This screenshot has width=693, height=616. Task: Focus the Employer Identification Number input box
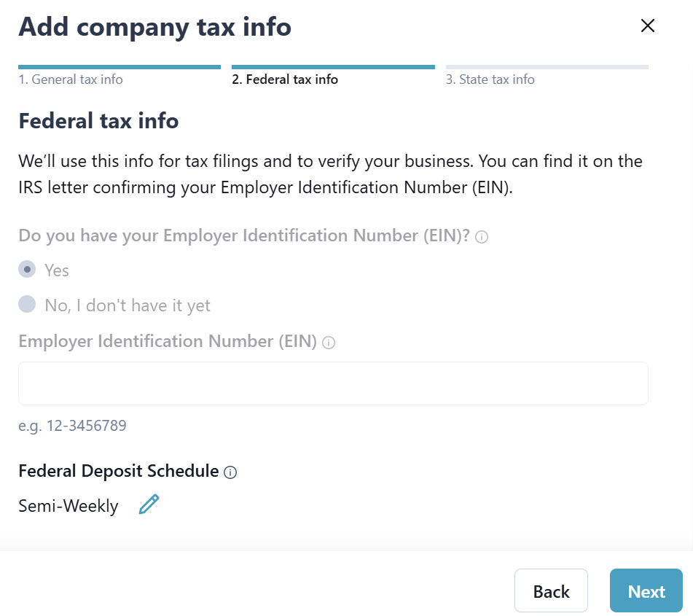click(x=333, y=383)
